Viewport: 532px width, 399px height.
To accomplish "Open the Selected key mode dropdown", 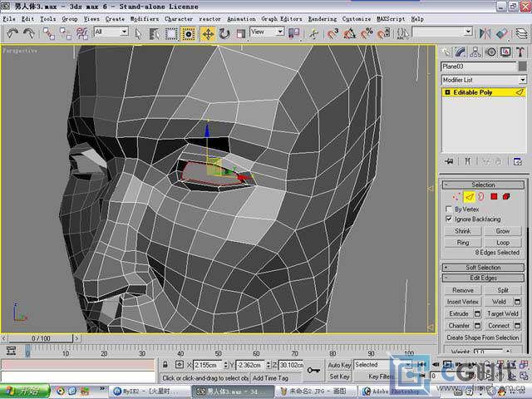I will tap(382, 365).
